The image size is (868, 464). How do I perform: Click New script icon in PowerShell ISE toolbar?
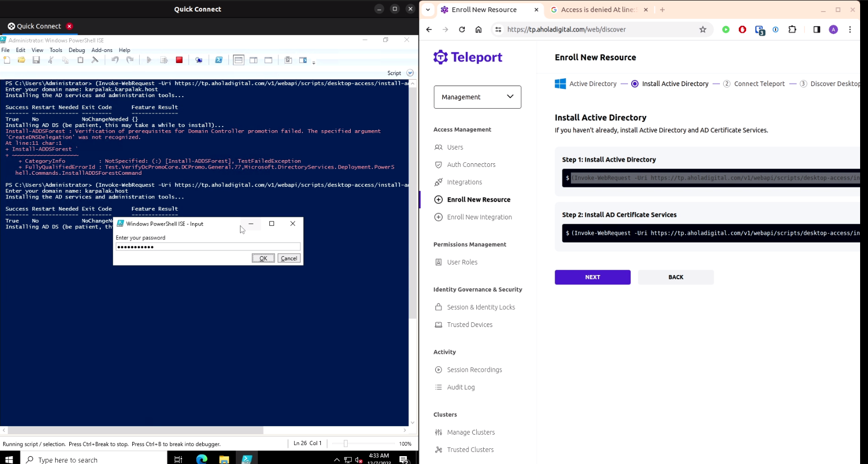point(7,60)
